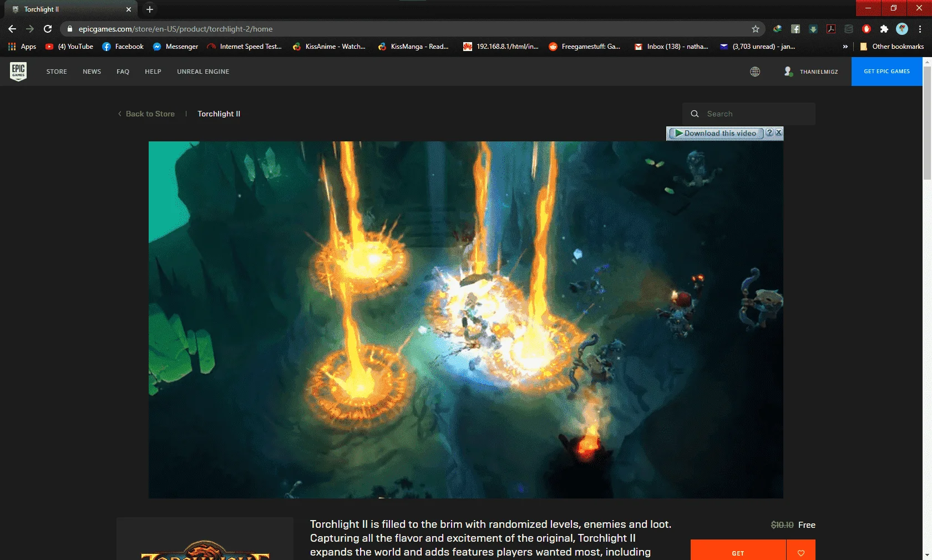The image size is (932, 560).
Task: Click the browser Forward arrow
Action: click(30, 29)
